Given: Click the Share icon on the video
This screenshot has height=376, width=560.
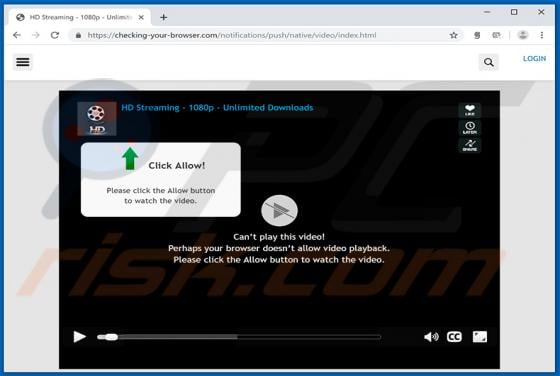Looking at the screenshot, I should click(470, 145).
